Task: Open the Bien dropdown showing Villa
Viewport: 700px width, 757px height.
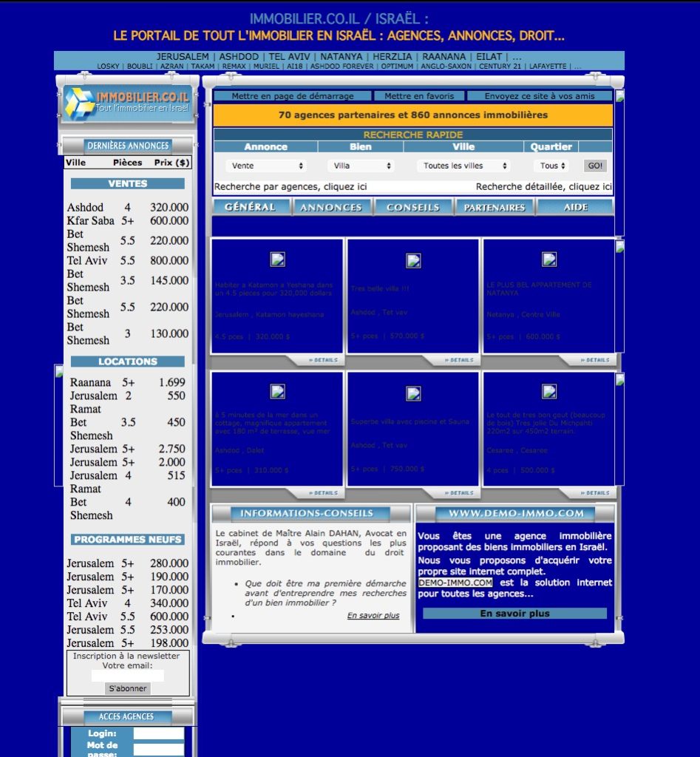Action: 361,166
